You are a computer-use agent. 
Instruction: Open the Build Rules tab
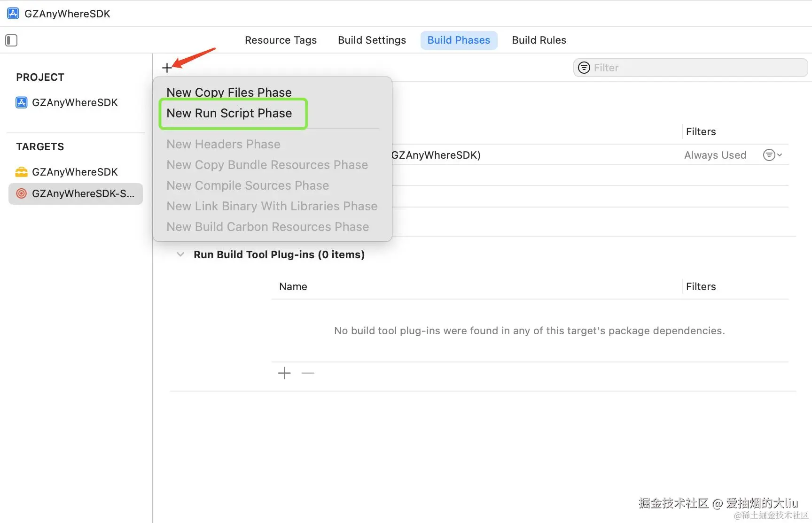click(x=539, y=40)
